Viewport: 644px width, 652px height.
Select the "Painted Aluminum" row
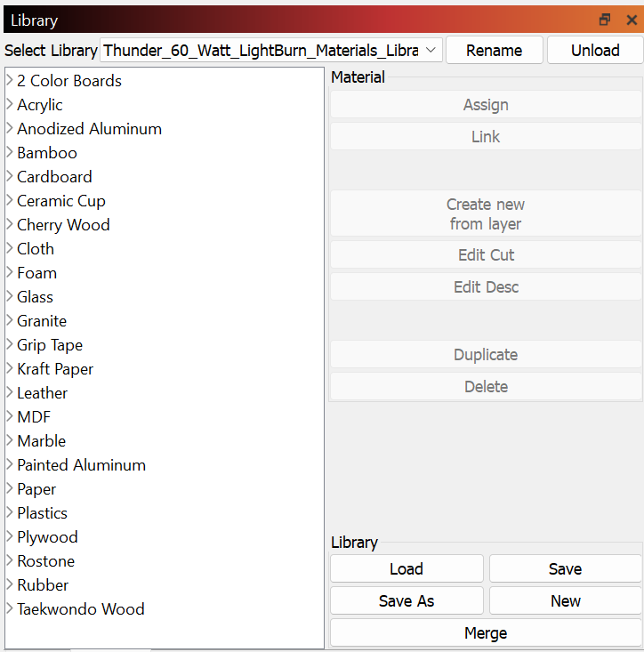point(81,465)
